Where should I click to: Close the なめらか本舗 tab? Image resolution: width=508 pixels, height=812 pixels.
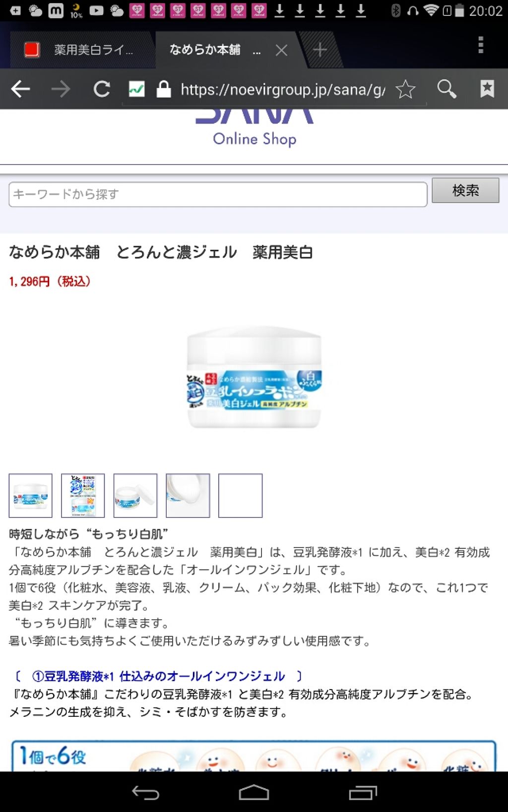point(281,50)
